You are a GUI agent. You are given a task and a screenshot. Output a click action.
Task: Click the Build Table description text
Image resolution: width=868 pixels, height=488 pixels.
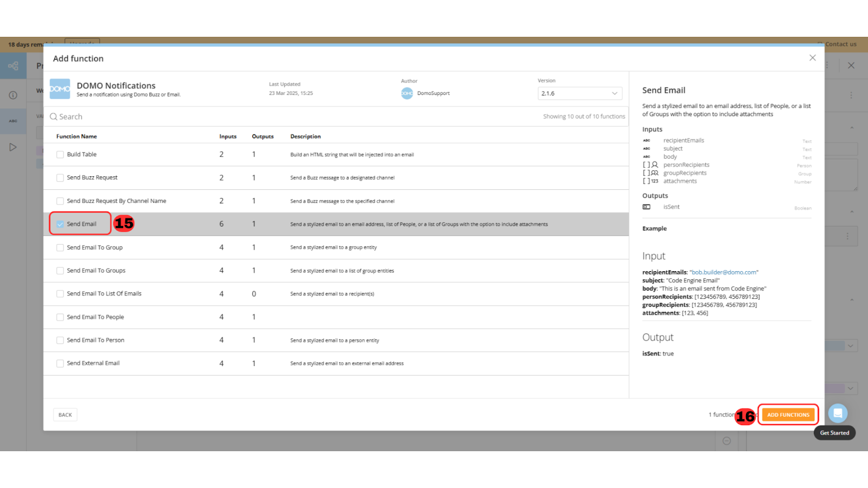[x=352, y=155]
